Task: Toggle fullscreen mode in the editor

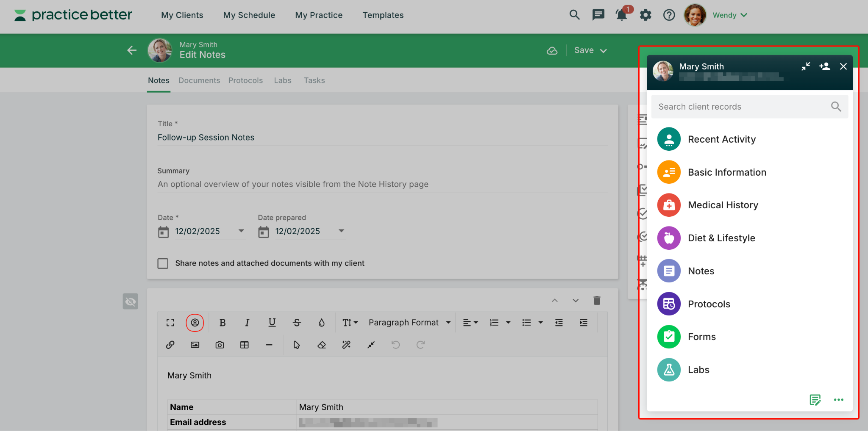Action: click(x=170, y=323)
